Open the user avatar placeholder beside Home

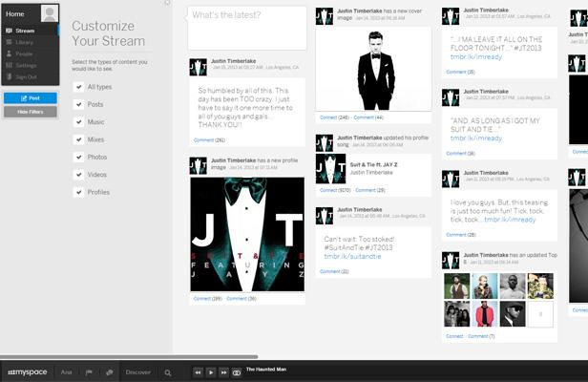click(50, 13)
